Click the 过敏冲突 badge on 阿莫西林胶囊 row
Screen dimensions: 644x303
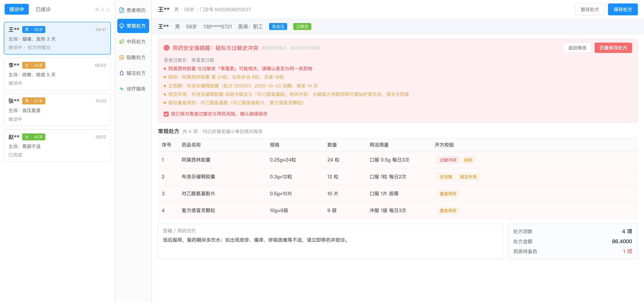[x=448, y=160]
